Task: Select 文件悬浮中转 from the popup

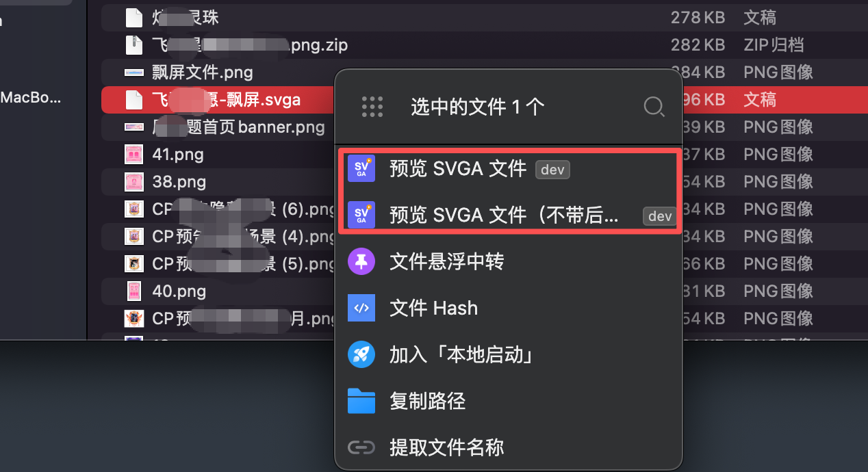Action: (446, 261)
